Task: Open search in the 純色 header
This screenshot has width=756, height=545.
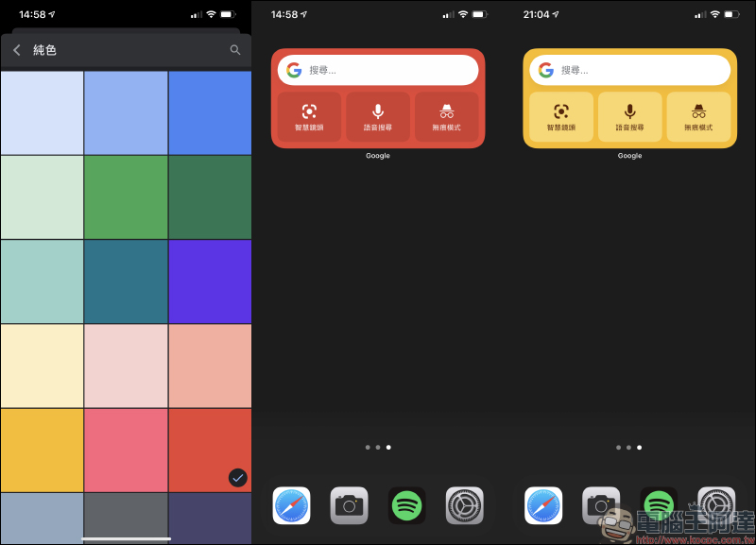Action: click(x=234, y=50)
